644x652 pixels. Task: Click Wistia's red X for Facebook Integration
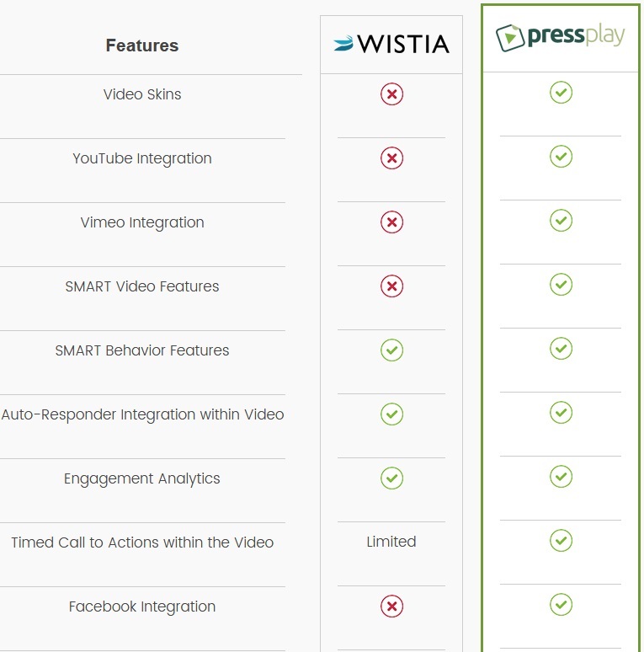point(391,607)
